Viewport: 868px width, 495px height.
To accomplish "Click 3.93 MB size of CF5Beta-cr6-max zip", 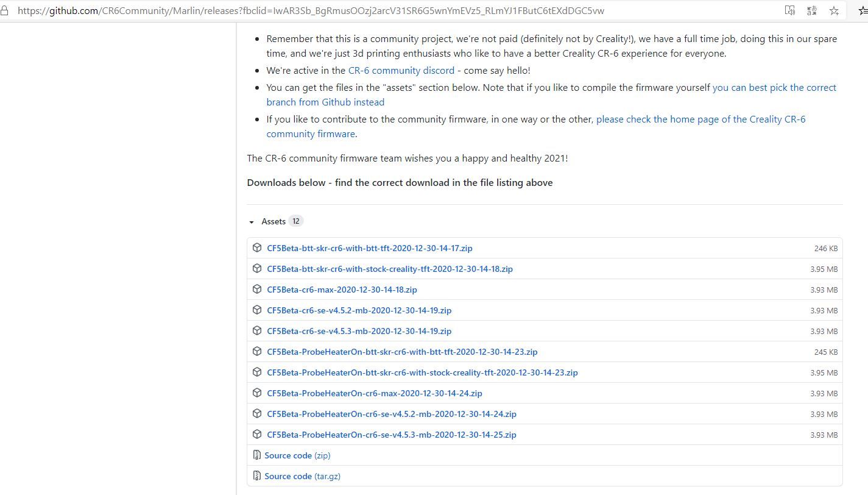I will click(x=824, y=290).
